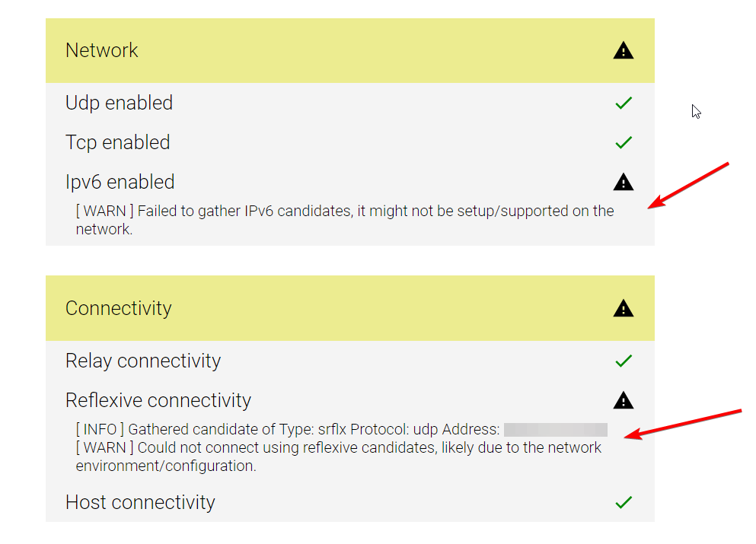This screenshot has height=544, width=756.
Task: Click the reflexive candidates WARN message
Action: [338, 457]
